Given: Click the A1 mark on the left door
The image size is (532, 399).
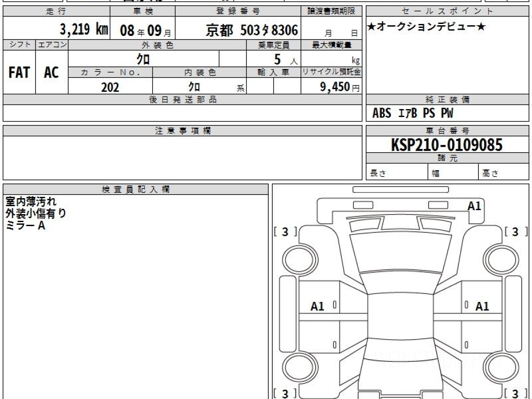Looking at the screenshot, I should [317, 306].
